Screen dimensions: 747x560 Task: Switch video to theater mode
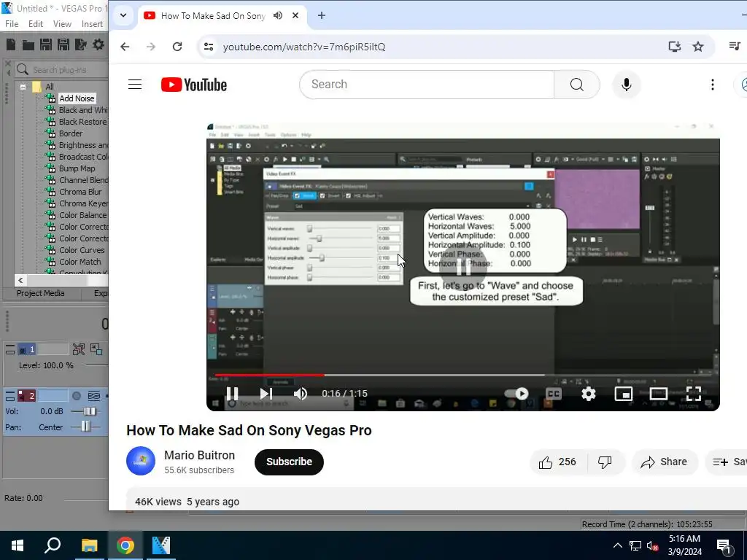click(x=659, y=394)
